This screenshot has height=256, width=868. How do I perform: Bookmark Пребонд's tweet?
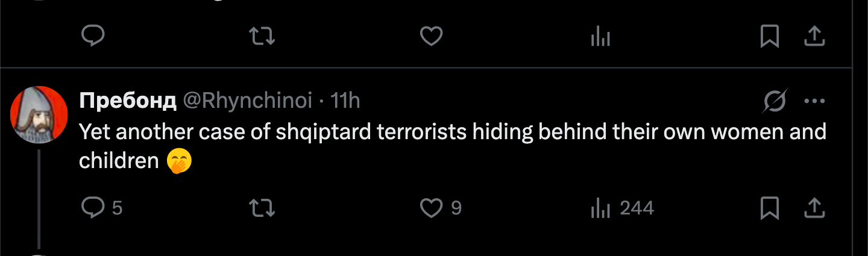[769, 208]
